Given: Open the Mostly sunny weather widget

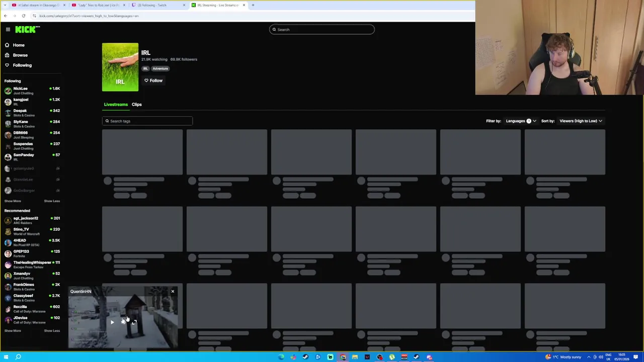Looking at the screenshot, I should click(563, 357).
